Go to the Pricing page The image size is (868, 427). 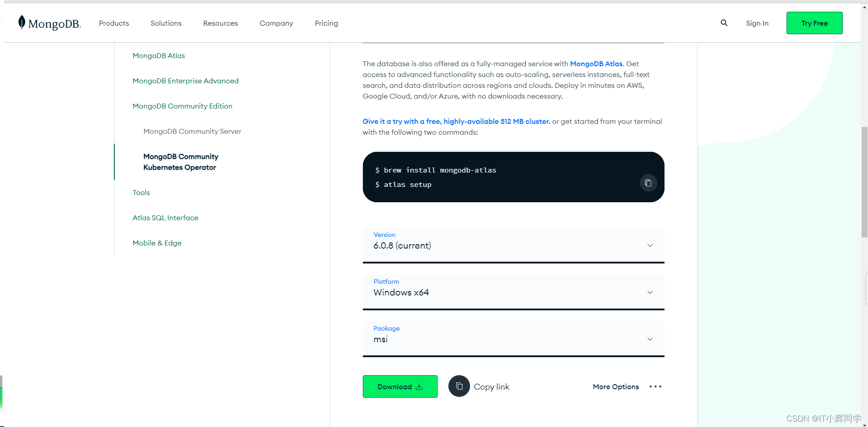[x=326, y=23]
